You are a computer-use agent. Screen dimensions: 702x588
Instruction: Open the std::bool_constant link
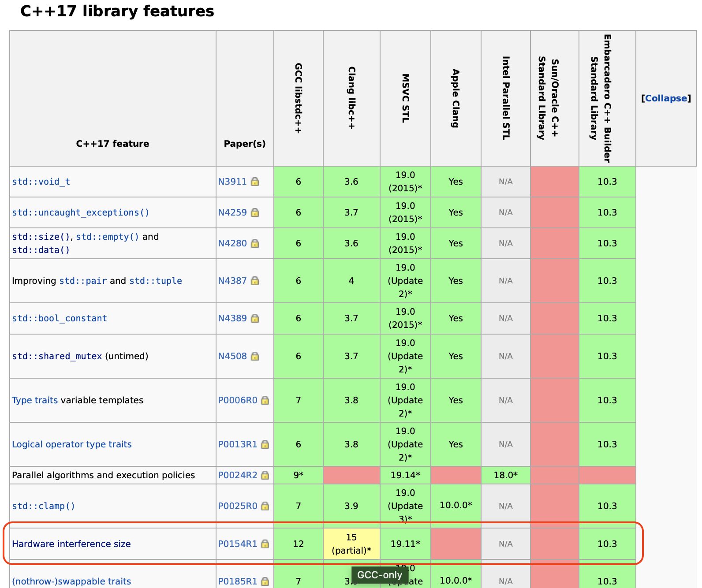click(60, 318)
